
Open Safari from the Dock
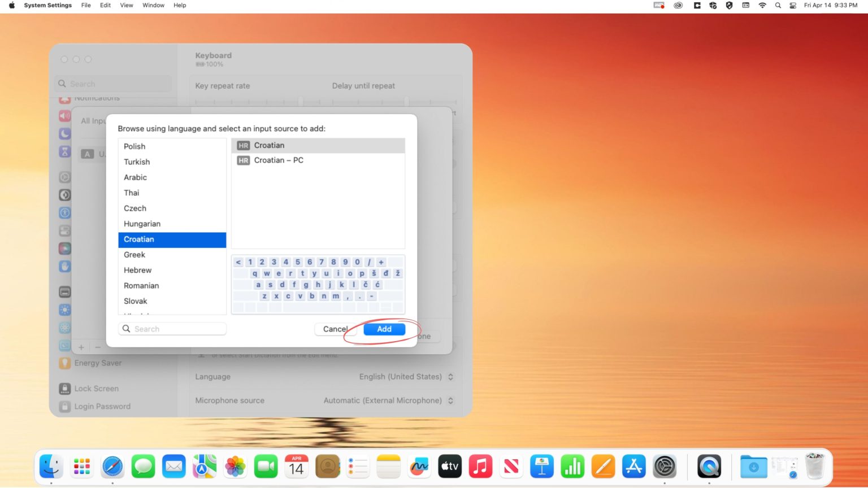(x=112, y=466)
